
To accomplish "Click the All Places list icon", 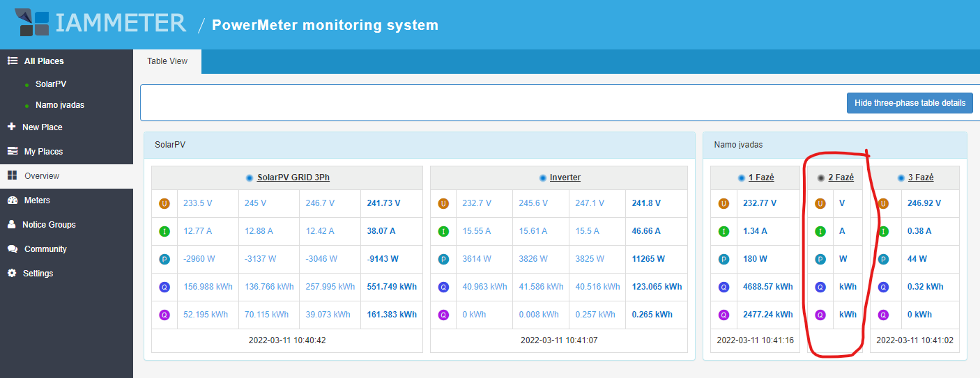I will point(12,61).
